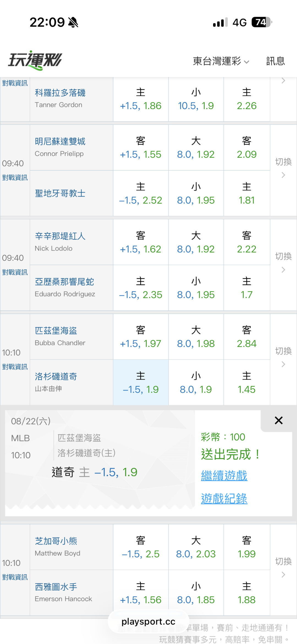Tap the playsport.cc address pill
The width and height of the screenshot is (297, 644).
point(148,621)
